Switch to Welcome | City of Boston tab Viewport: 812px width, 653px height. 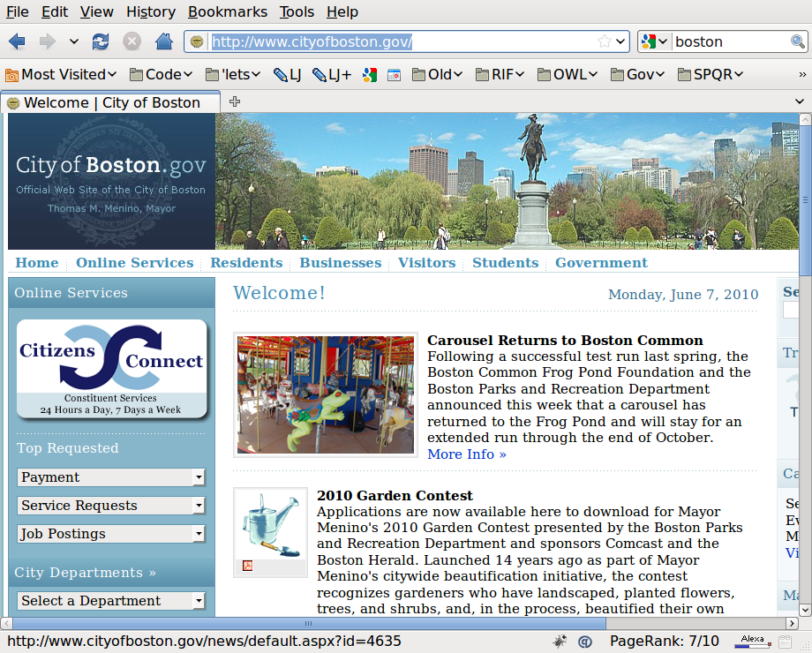[110, 102]
